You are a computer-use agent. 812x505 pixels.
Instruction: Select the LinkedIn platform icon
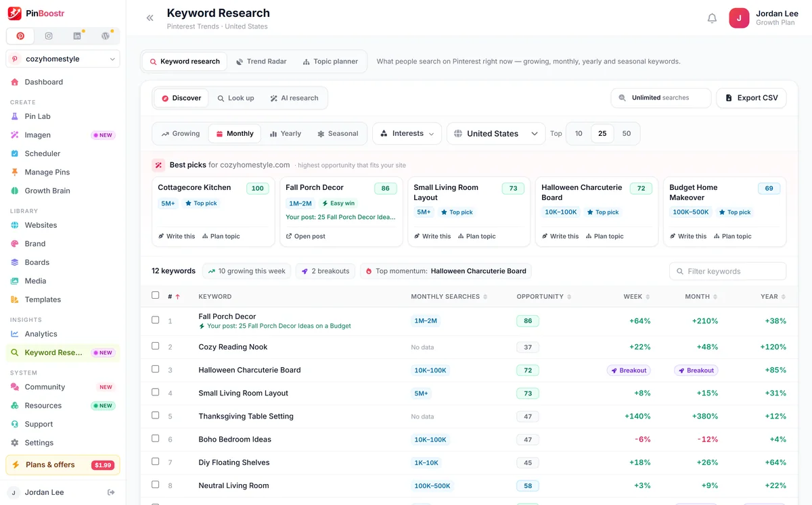tap(77, 36)
